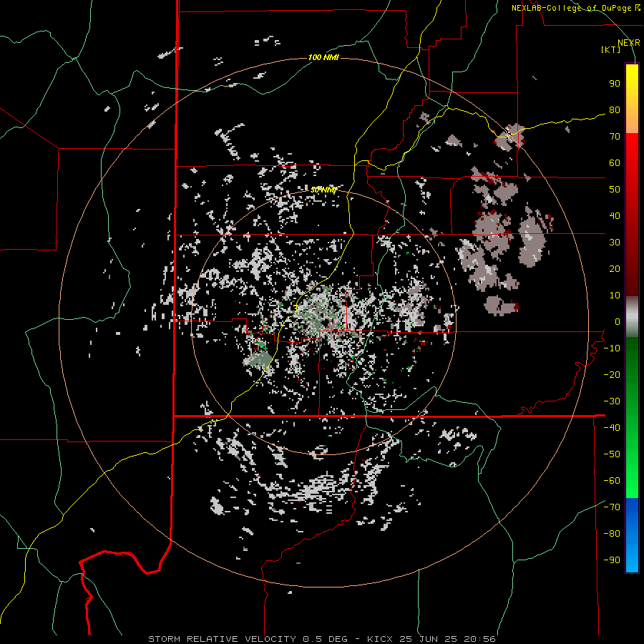The height and width of the screenshot is (644, 644).
Task: Click the -60 value on velocity scale
Action: pyautogui.click(x=612, y=481)
